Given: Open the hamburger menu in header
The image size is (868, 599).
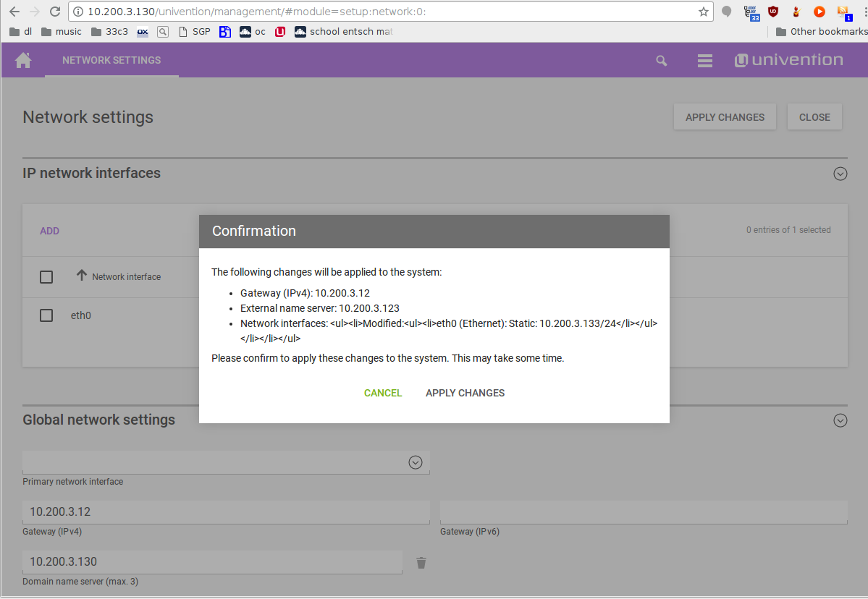Looking at the screenshot, I should click(x=704, y=61).
